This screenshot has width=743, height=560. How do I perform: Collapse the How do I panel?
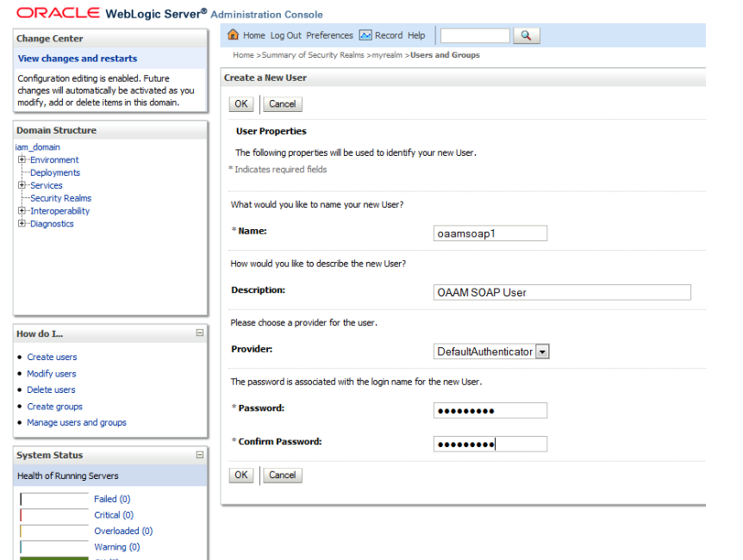[200, 333]
